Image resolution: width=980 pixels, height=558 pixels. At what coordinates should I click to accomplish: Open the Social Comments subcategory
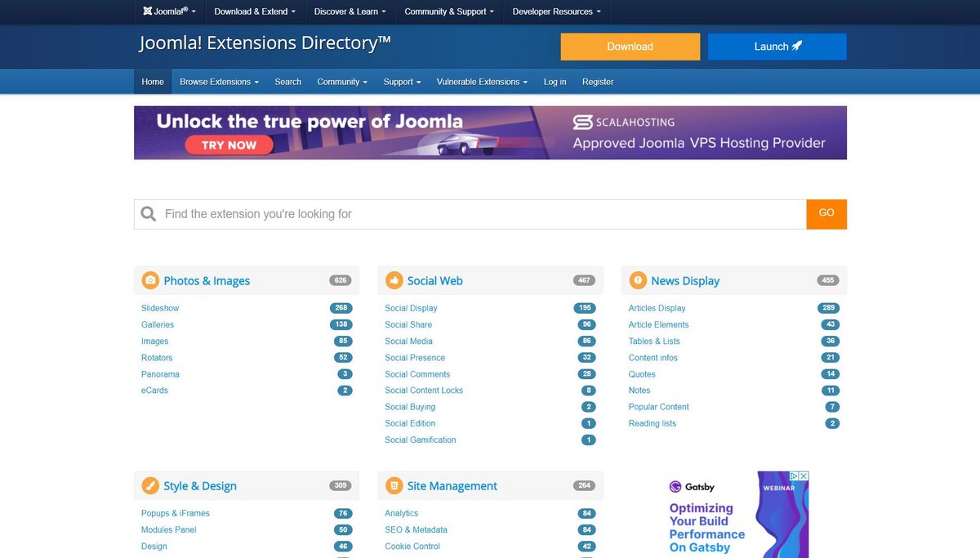point(417,374)
